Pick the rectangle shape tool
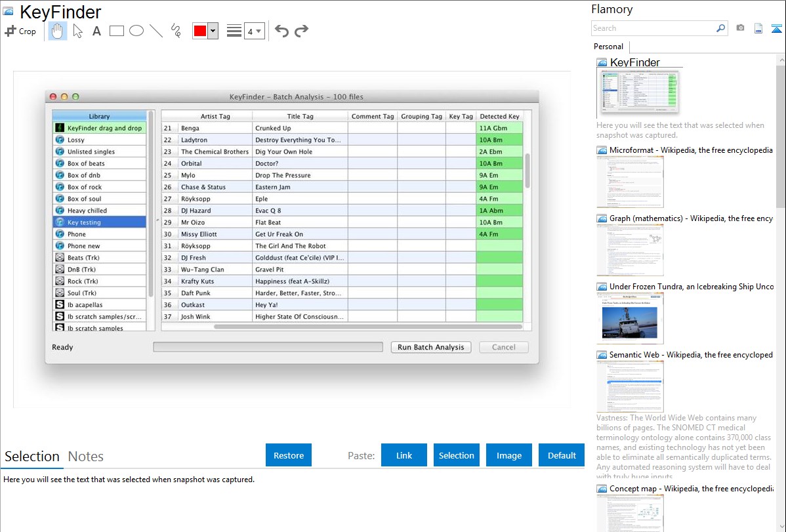 click(116, 31)
